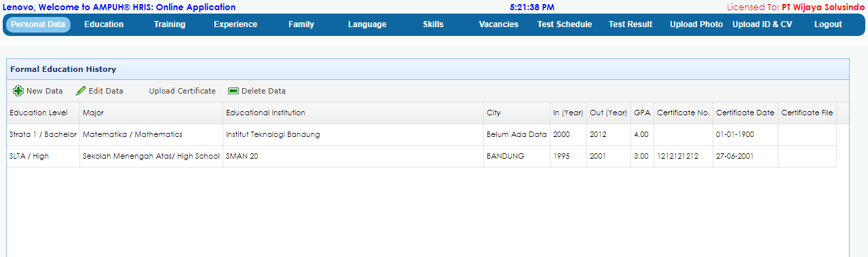Click the In (Year) column header
Screen dimensions: 868x257
tap(569, 113)
